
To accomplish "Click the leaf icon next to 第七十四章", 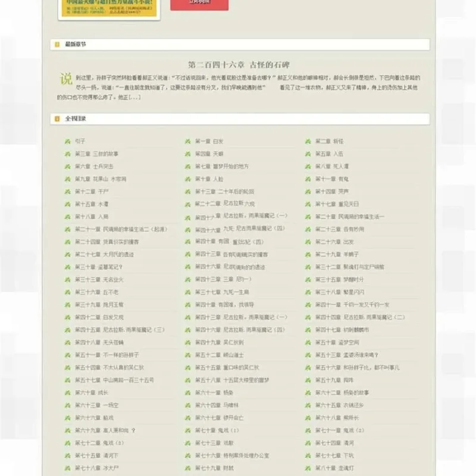I will (308, 443).
